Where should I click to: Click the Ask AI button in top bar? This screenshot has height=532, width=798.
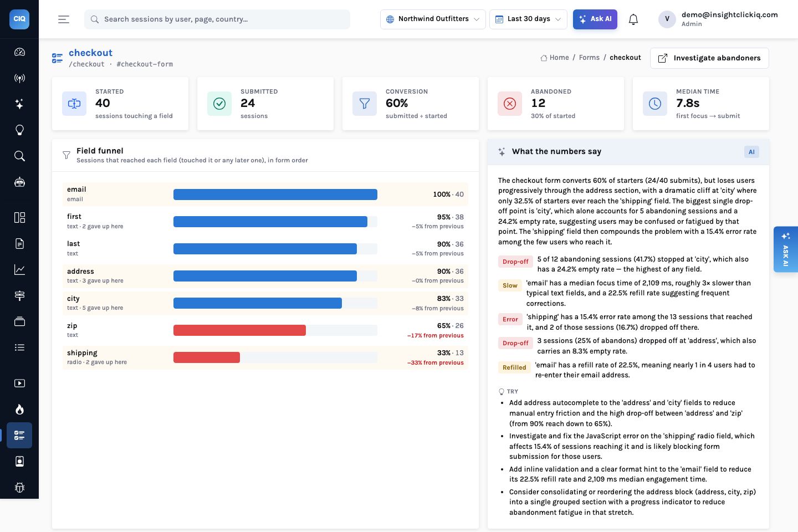pos(595,19)
